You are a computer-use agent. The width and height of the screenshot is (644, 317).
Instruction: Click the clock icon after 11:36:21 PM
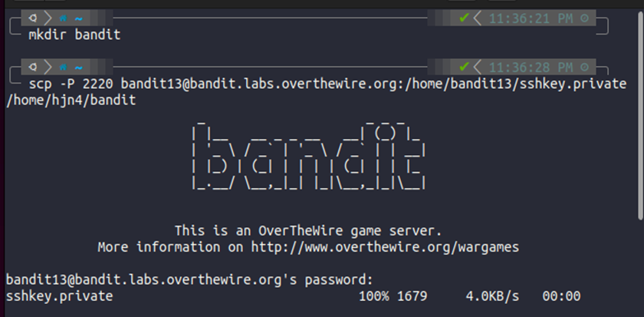click(585, 18)
